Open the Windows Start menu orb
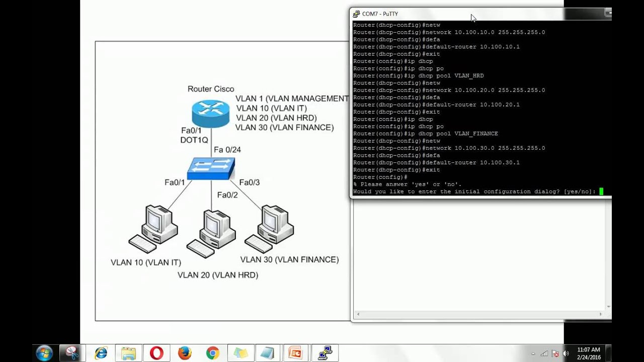Viewport: 644px width, 362px height. (44, 353)
